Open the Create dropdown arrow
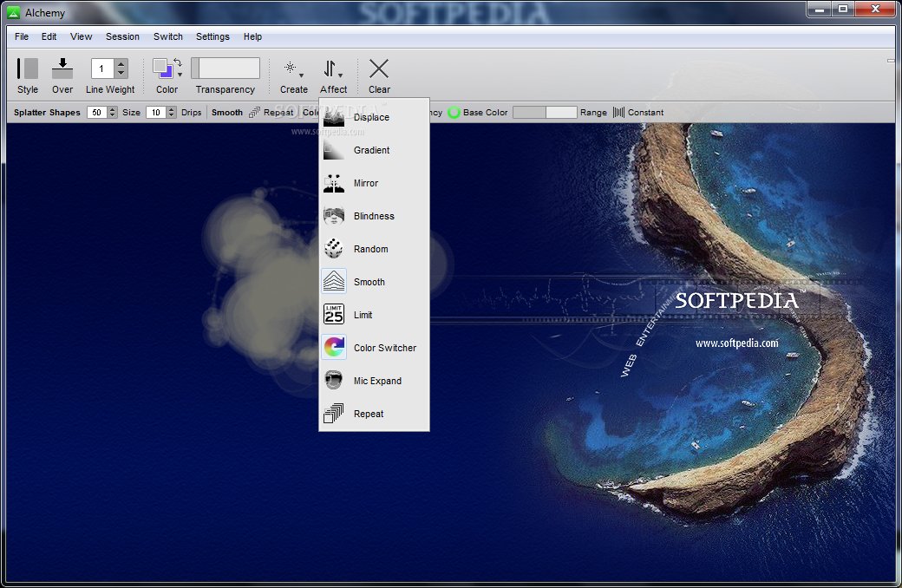The image size is (902, 588). [x=301, y=75]
